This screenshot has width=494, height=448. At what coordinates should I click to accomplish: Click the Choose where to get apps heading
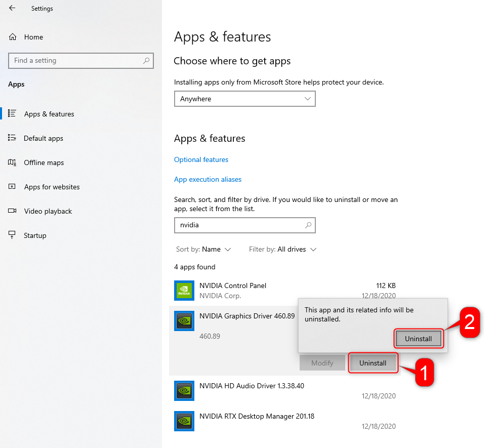click(x=232, y=61)
